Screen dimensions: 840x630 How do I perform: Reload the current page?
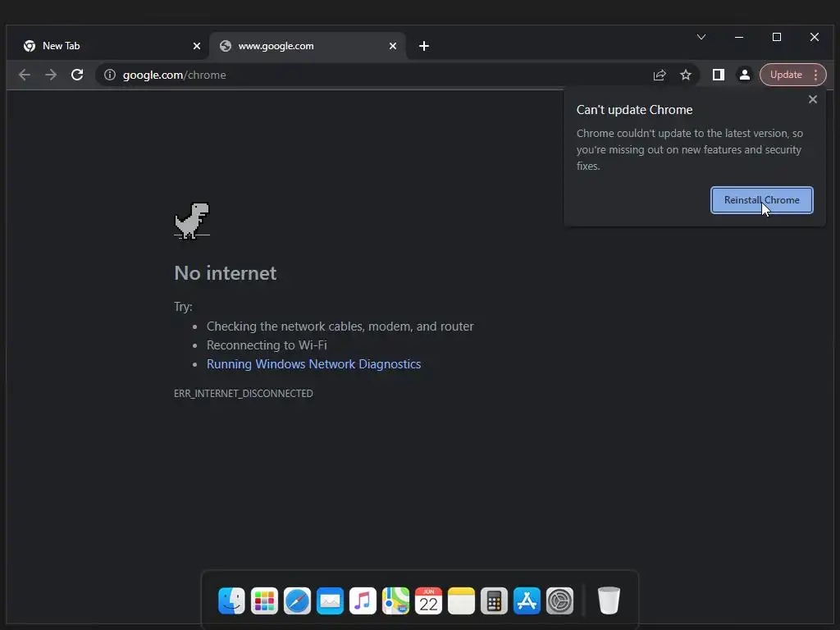(77, 75)
